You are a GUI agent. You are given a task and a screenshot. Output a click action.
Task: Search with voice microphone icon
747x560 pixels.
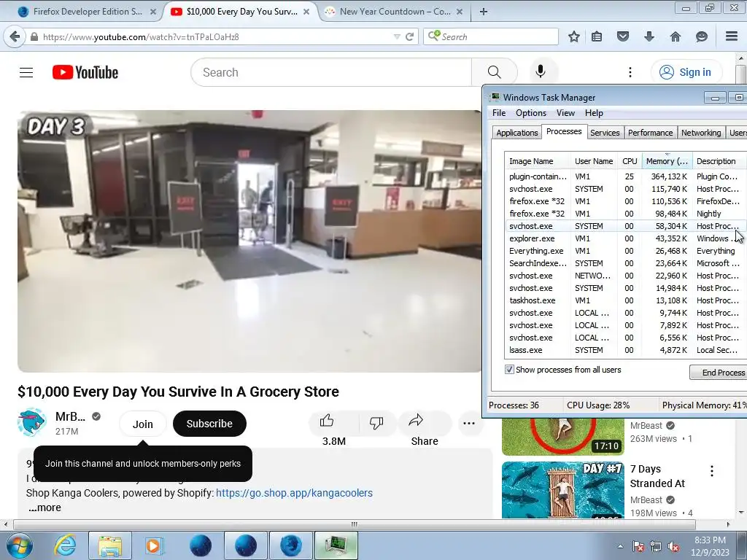541,72
